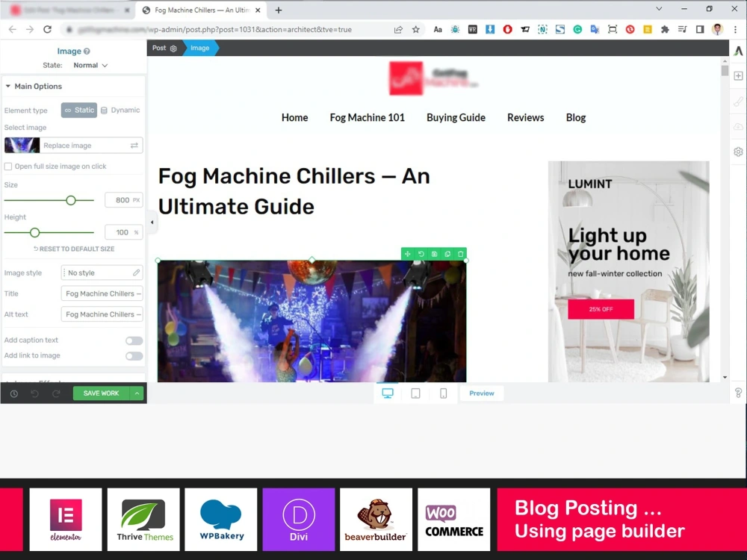Edit image style with pencil icon
Image resolution: width=747 pixels, height=560 pixels.
coord(136,273)
